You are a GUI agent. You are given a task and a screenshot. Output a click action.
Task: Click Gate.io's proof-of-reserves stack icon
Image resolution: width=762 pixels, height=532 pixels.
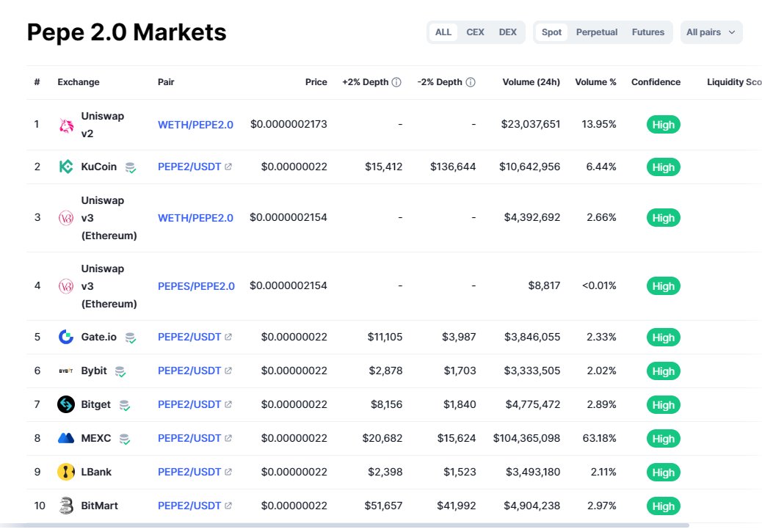coord(130,338)
